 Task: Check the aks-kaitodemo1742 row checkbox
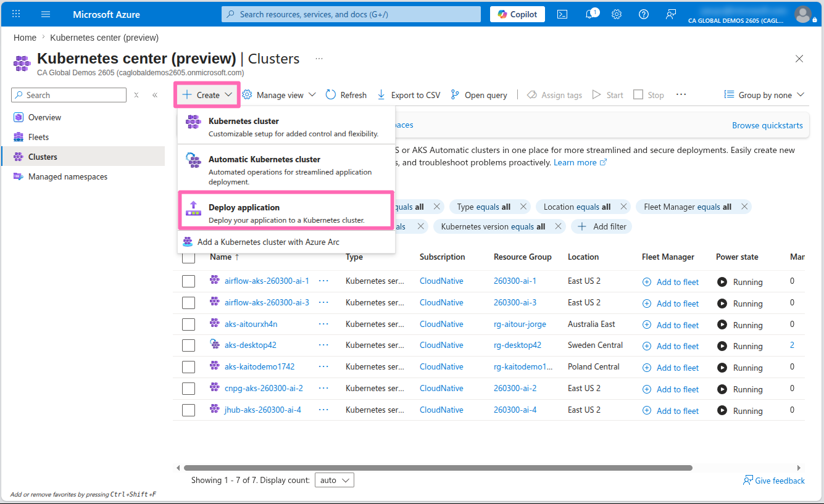click(x=189, y=367)
